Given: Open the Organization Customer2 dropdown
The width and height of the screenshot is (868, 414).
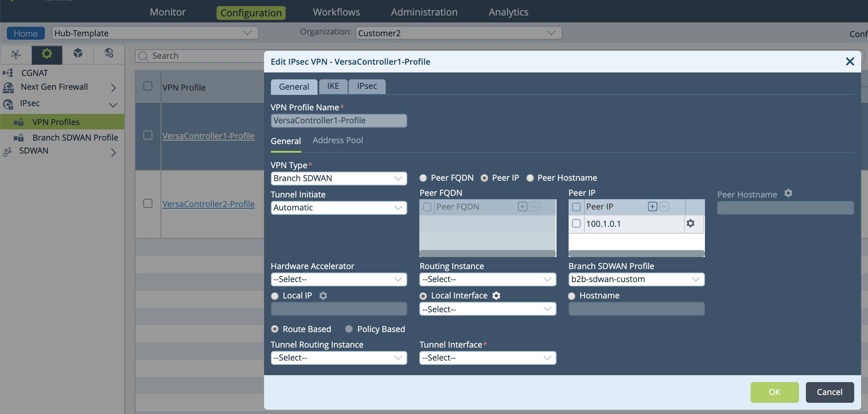Looking at the screenshot, I should (x=459, y=33).
